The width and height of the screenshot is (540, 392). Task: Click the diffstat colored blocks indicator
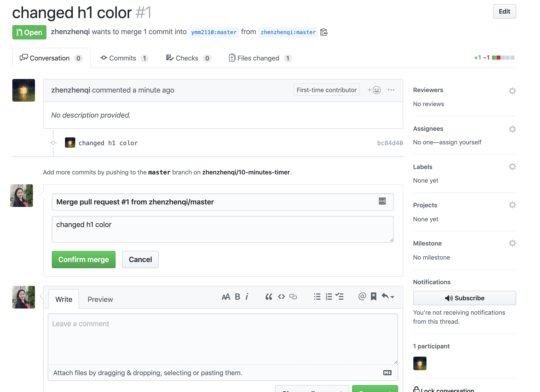(x=503, y=58)
